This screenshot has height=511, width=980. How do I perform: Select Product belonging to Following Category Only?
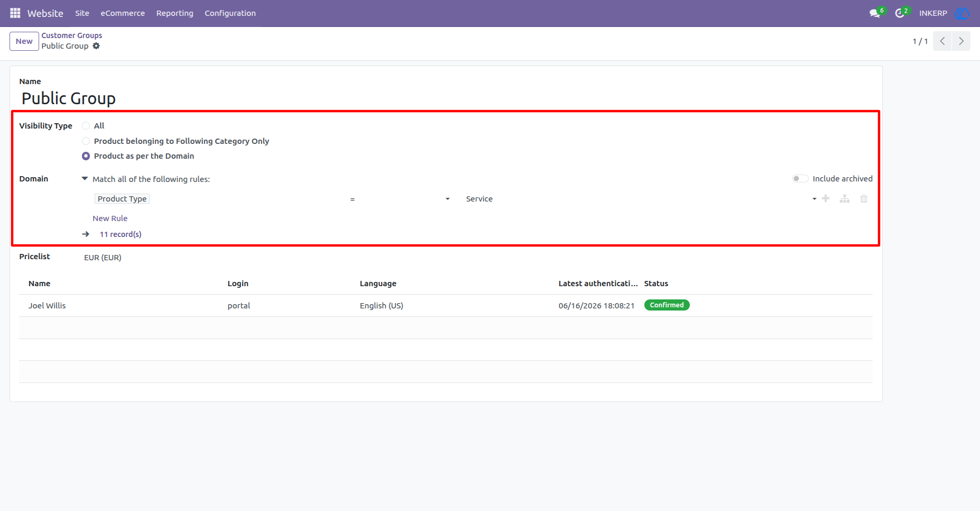pos(86,141)
